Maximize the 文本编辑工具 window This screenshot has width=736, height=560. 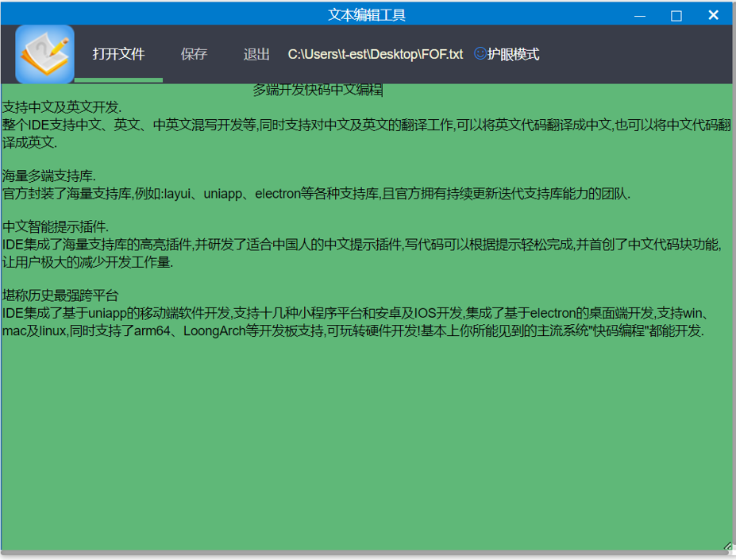point(676,16)
